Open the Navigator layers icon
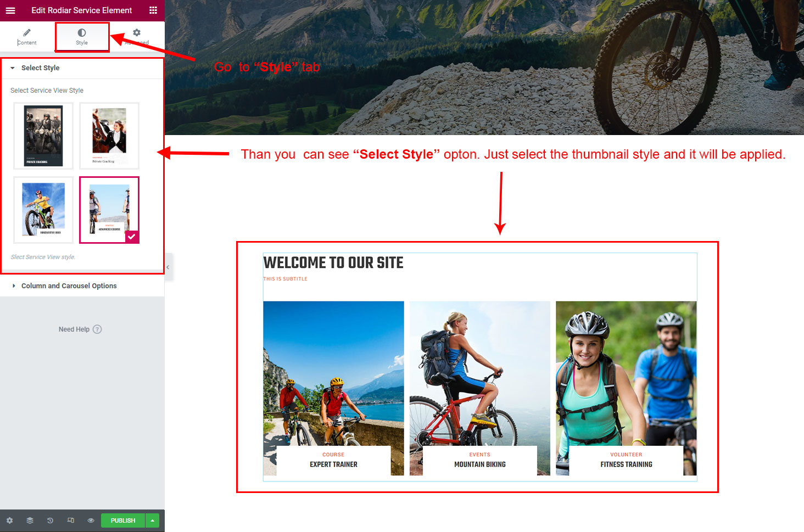 click(x=30, y=520)
